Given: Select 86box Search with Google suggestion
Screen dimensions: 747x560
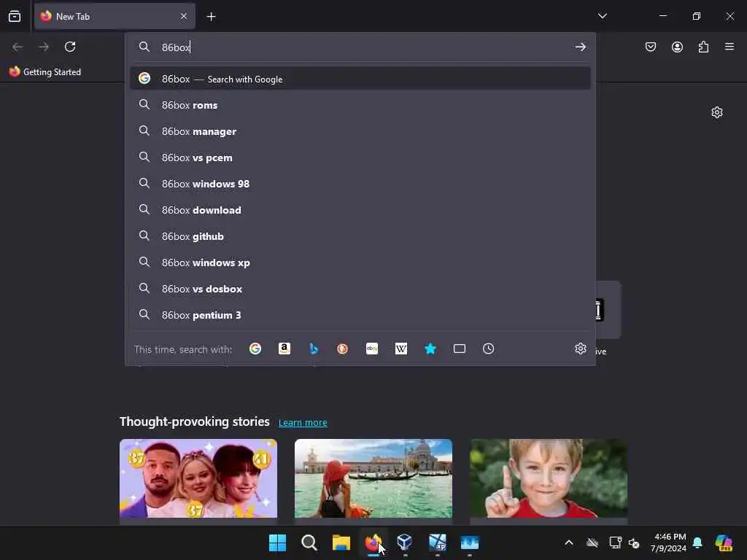Looking at the screenshot, I should pos(360,79).
